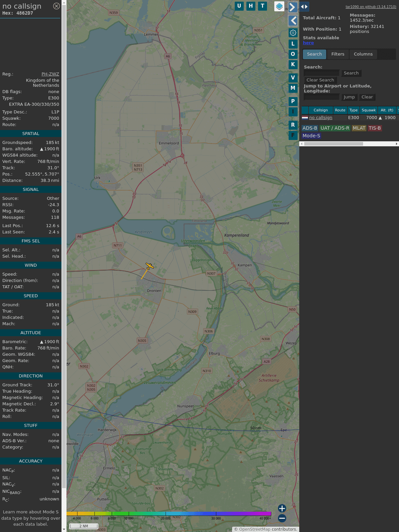Zoom in with the plus button
This screenshot has width=399, height=532.
click(282, 508)
